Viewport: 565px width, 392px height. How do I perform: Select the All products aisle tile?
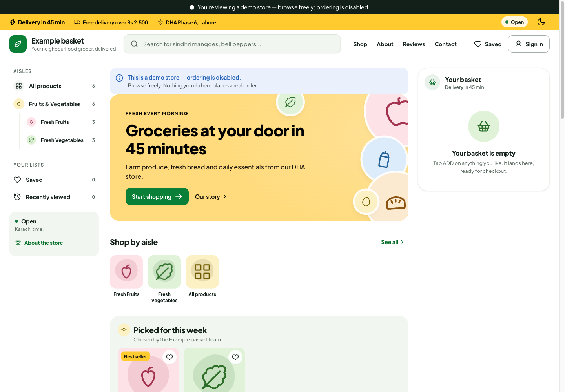202,276
